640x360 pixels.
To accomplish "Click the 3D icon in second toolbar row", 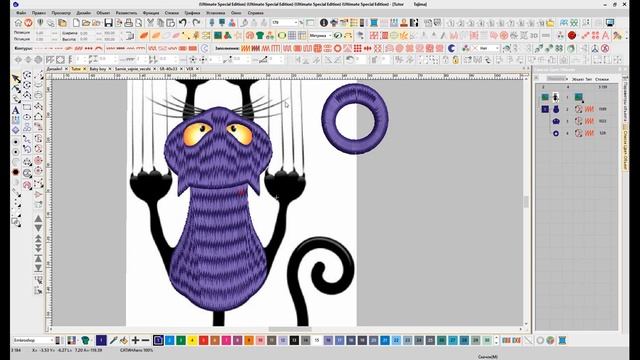I will point(534,36).
